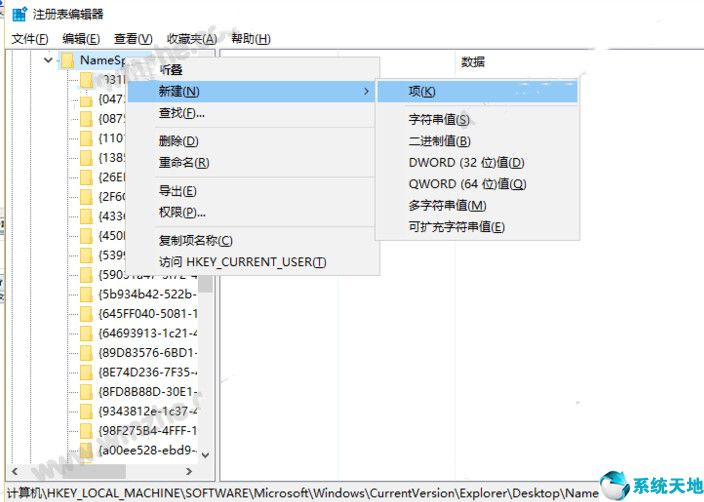Open the 编辑(E) menu
704x502 pixels.
tap(81, 39)
